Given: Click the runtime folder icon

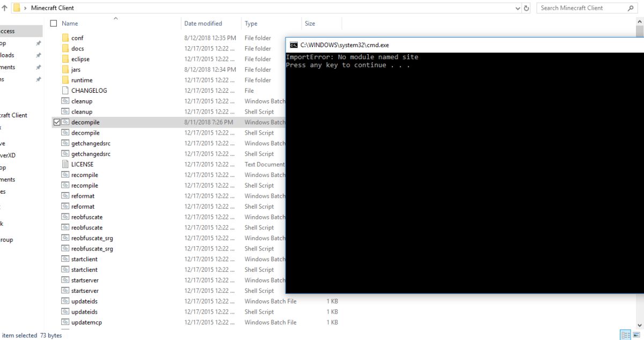Looking at the screenshot, I should click(65, 80).
